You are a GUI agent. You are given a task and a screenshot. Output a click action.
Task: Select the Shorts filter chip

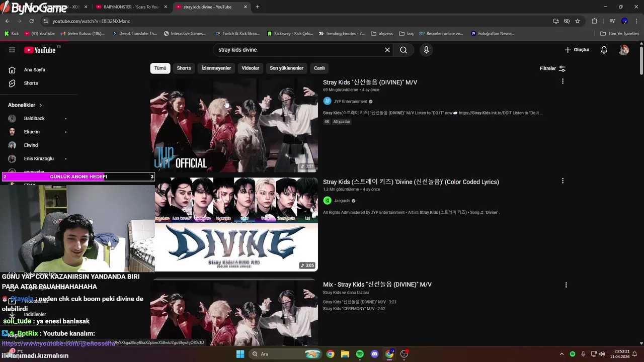(x=184, y=68)
